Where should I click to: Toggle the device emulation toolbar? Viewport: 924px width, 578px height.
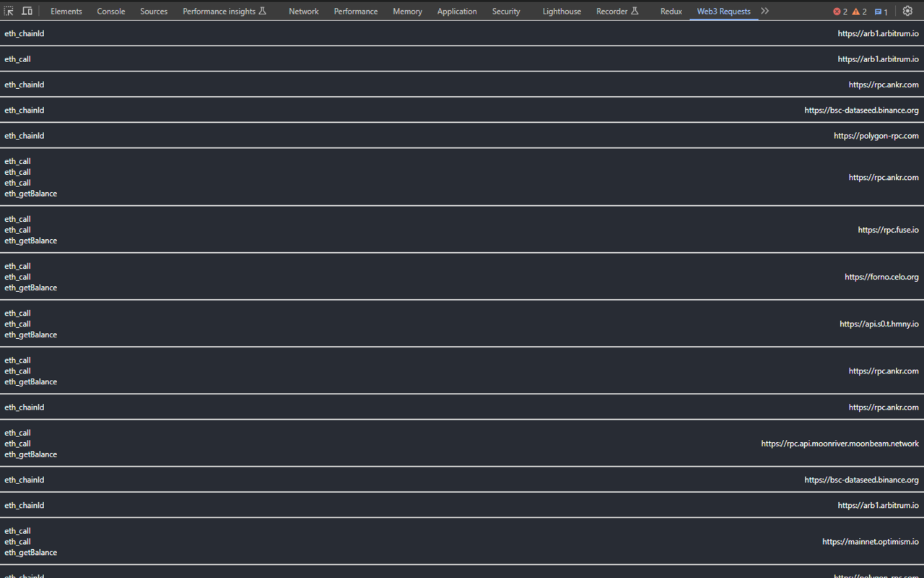pyautogui.click(x=27, y=11)
